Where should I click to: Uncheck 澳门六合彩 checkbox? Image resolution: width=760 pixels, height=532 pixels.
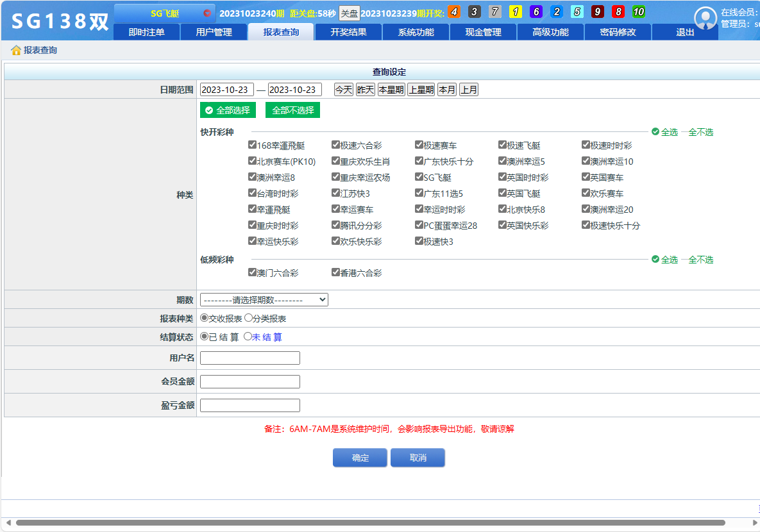[x=252, y=272]
